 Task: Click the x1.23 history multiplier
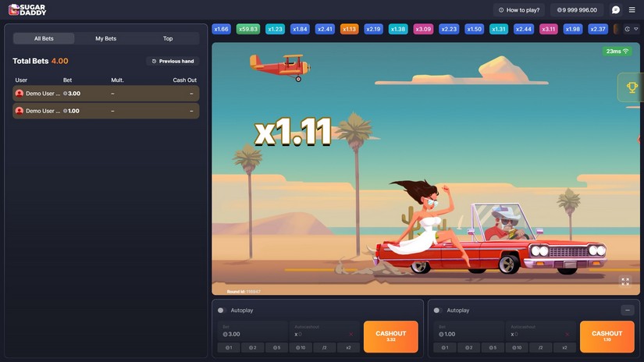(276, 29)
